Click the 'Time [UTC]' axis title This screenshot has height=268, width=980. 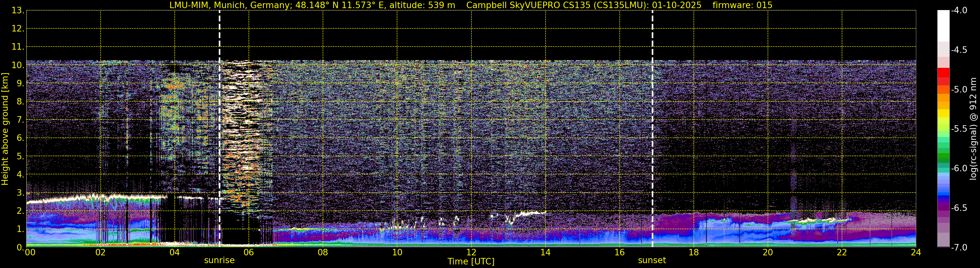point(471,262)
